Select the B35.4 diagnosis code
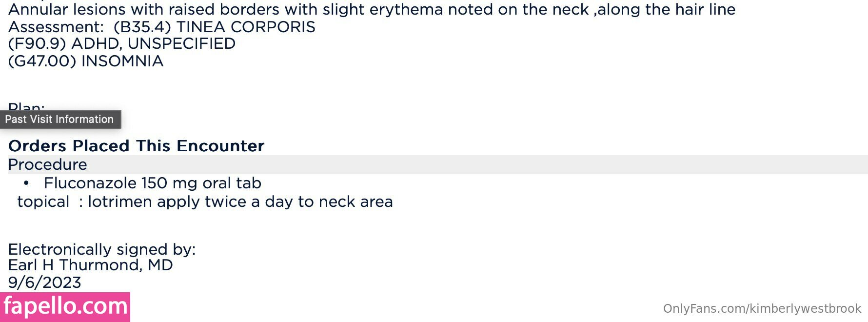This screenshot has height=322, width=868. (x=142, y=27)
